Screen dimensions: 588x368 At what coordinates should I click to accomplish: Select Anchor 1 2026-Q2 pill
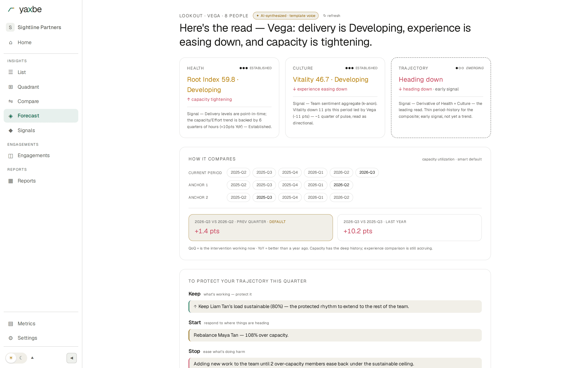[x=341, y=185]
